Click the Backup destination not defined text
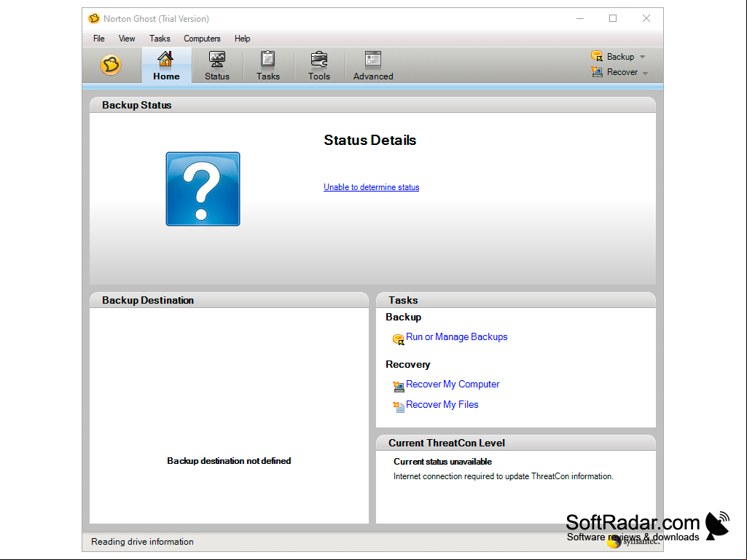The width and height of the screenshot is (747, 560). pyautogui.click(x=229, y=461)
